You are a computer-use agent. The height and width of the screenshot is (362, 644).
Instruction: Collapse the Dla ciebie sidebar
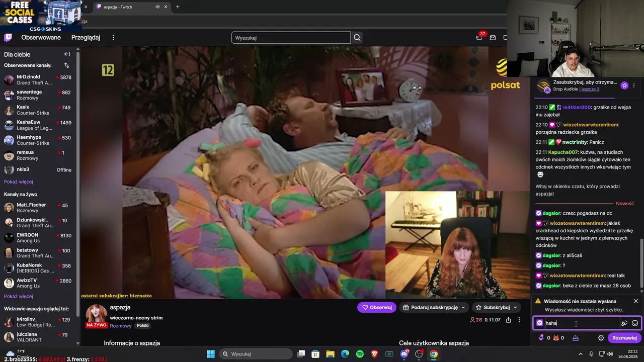click(67, 54)
